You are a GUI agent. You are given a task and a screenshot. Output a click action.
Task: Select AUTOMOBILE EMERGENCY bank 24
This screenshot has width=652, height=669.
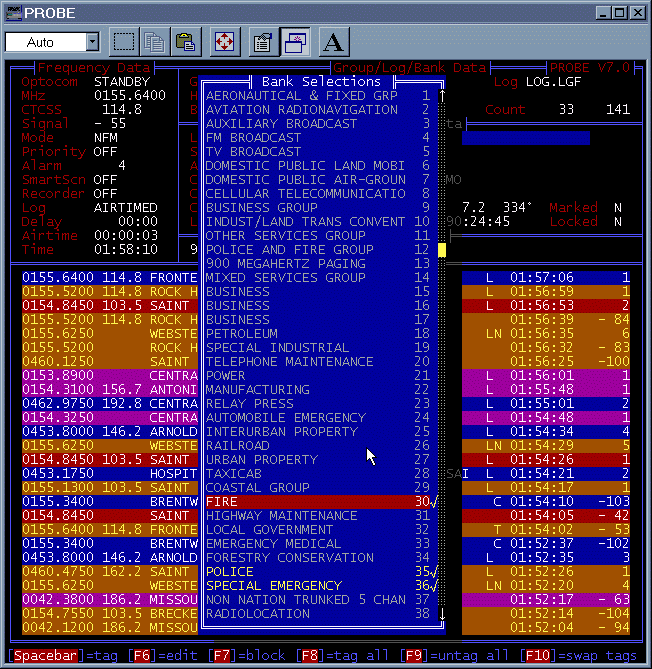click(318, 418)
